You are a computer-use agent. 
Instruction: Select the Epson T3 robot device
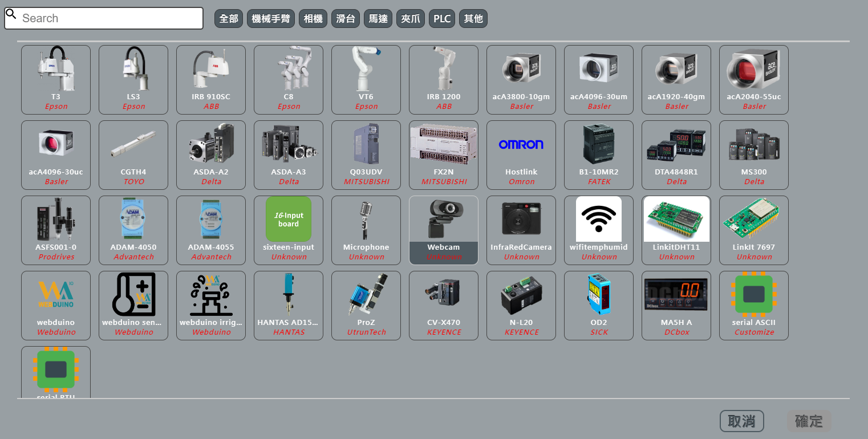(x=56, y=80)
